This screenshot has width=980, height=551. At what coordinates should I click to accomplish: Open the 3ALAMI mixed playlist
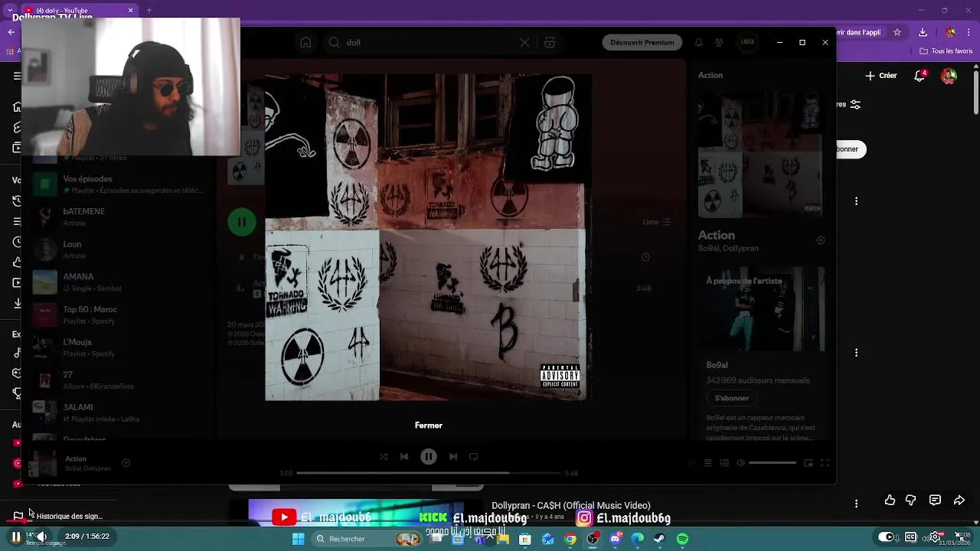pyautogui.click(x=119, y=412)
